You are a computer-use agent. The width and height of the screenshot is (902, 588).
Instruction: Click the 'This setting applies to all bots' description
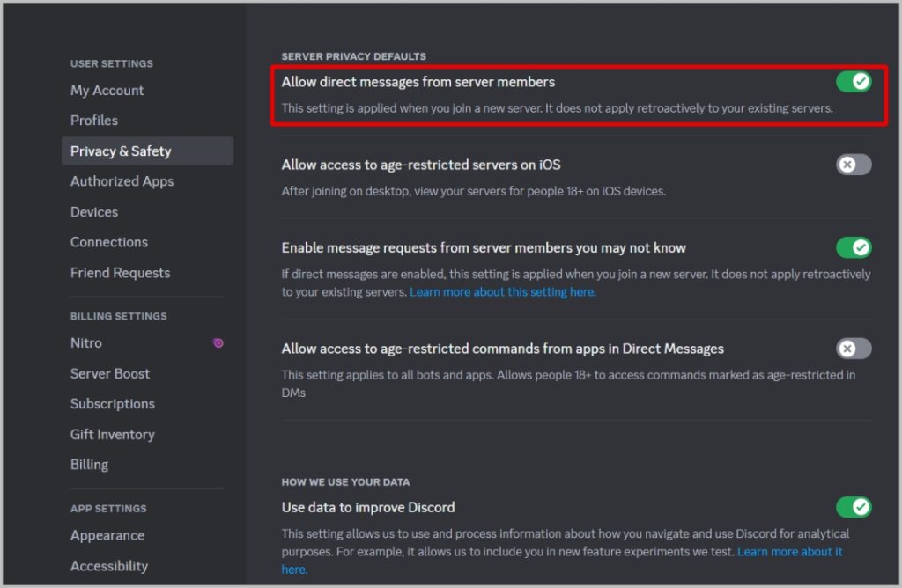tap(568, 384)
